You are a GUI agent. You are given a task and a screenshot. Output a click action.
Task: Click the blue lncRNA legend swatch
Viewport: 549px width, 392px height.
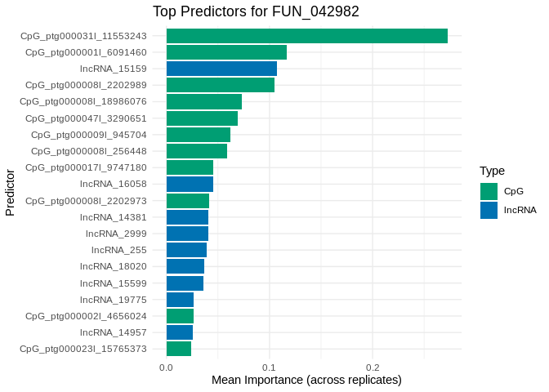[x=489, y=210]
